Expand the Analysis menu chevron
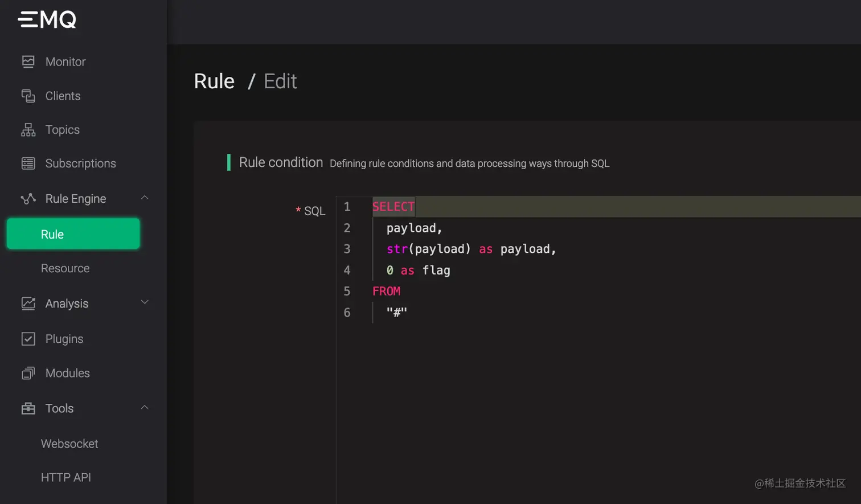The width and height of the screenshot is (861, 504). [x=145, y=302]
